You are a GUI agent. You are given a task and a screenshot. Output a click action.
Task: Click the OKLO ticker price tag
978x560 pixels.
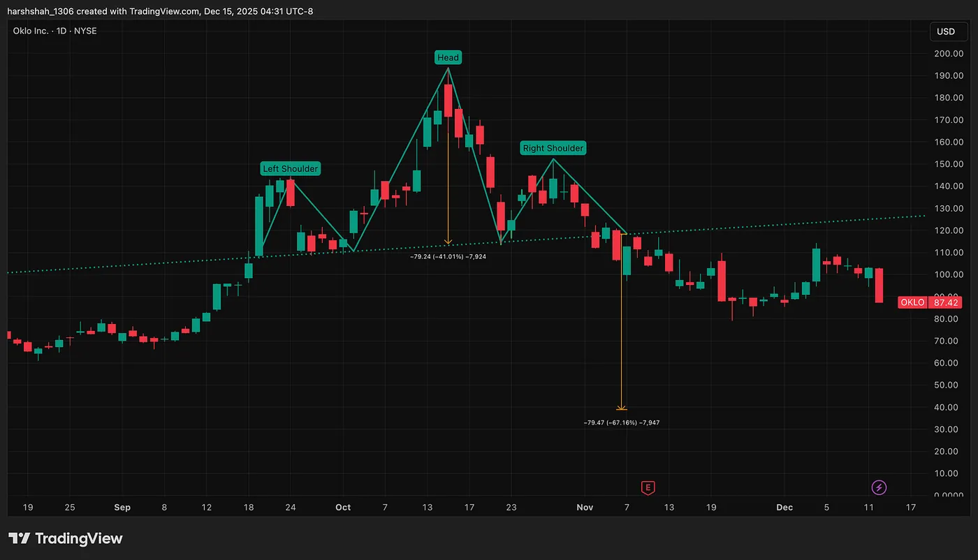click(912, 302)
